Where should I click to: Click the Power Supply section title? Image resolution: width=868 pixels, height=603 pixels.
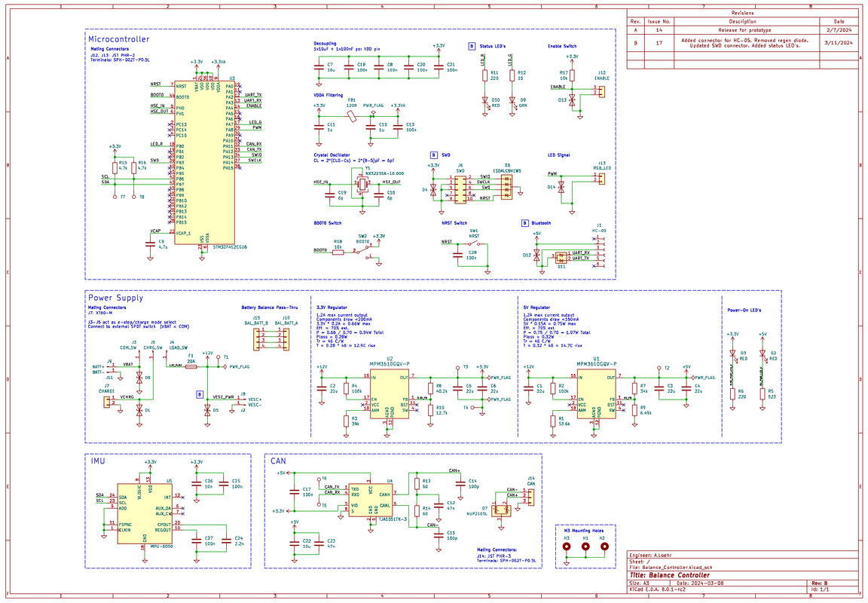(x=116, y=298)
